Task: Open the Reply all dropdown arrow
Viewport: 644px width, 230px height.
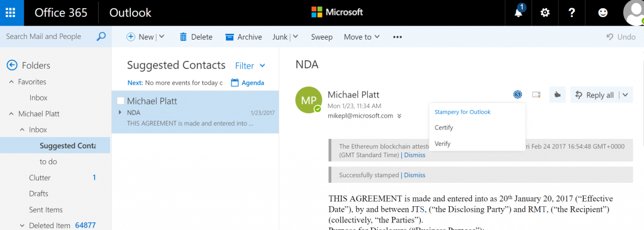Action: (x=625, y=95)
